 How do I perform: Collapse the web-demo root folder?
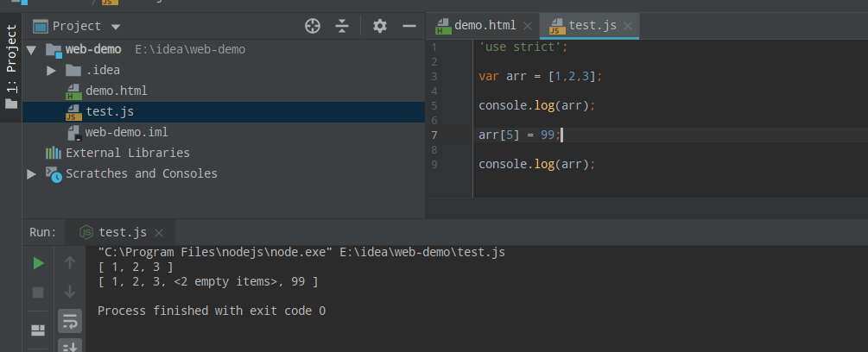click(x=32, y=50)
